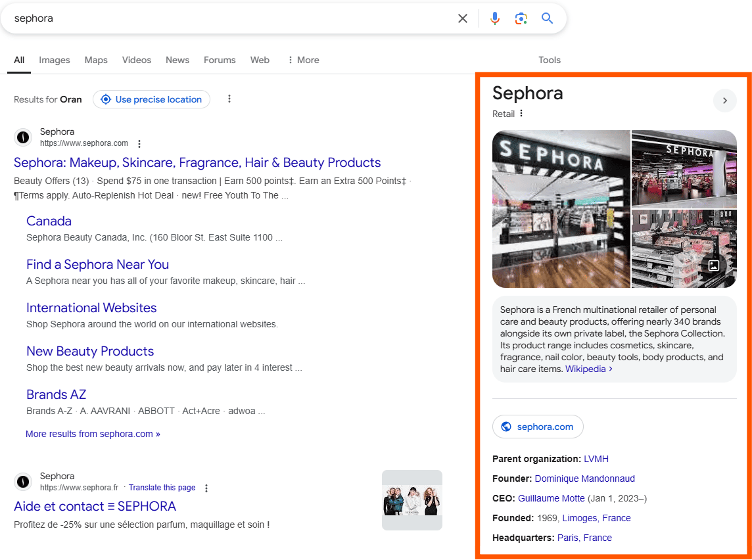Click the Results for Oran text
The height and width of the screenshot is (560, 752).
pyautogui.click(x=48, y=99)
